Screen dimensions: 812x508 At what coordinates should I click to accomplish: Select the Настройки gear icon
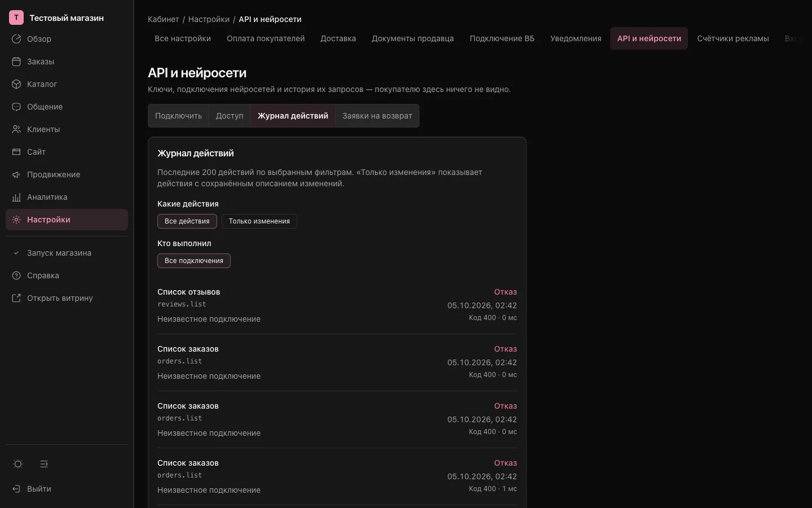pyautogui.click(x=16, y=220)
